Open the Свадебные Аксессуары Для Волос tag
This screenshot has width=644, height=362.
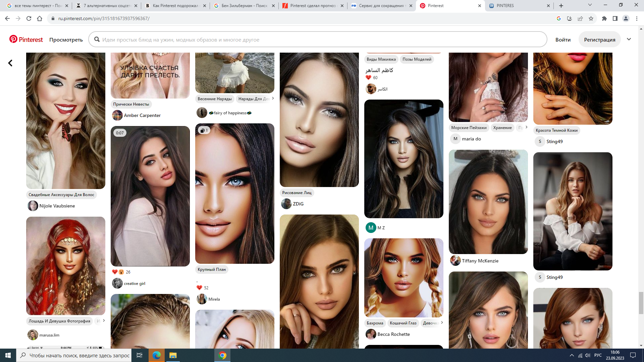click(x=61, y=195)
